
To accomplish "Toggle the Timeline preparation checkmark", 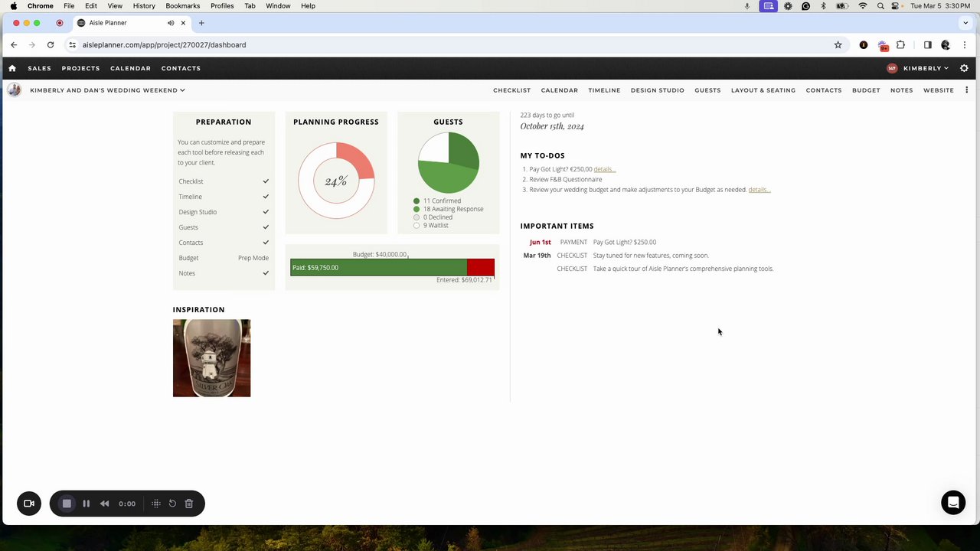I will [266, 197].
